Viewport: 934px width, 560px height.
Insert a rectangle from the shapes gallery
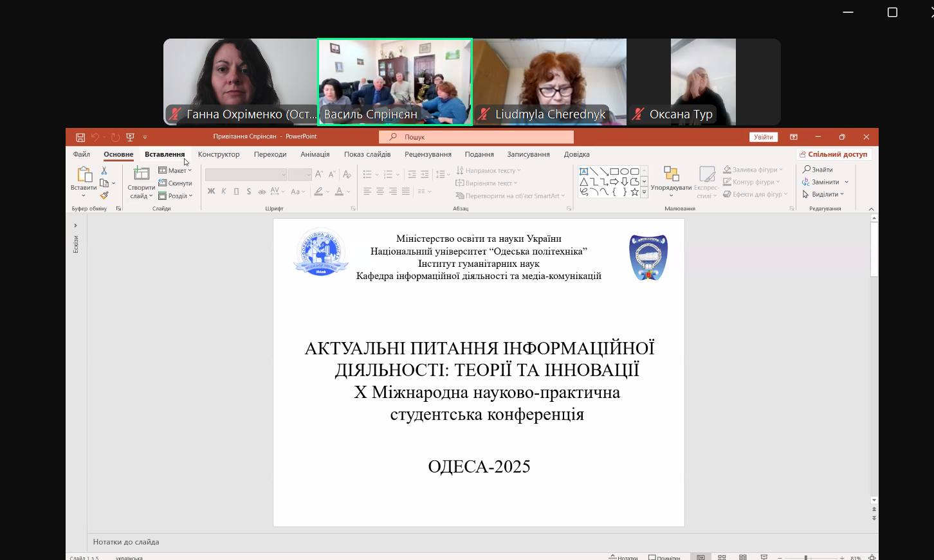pyautogui.click(x=614, y=172)
